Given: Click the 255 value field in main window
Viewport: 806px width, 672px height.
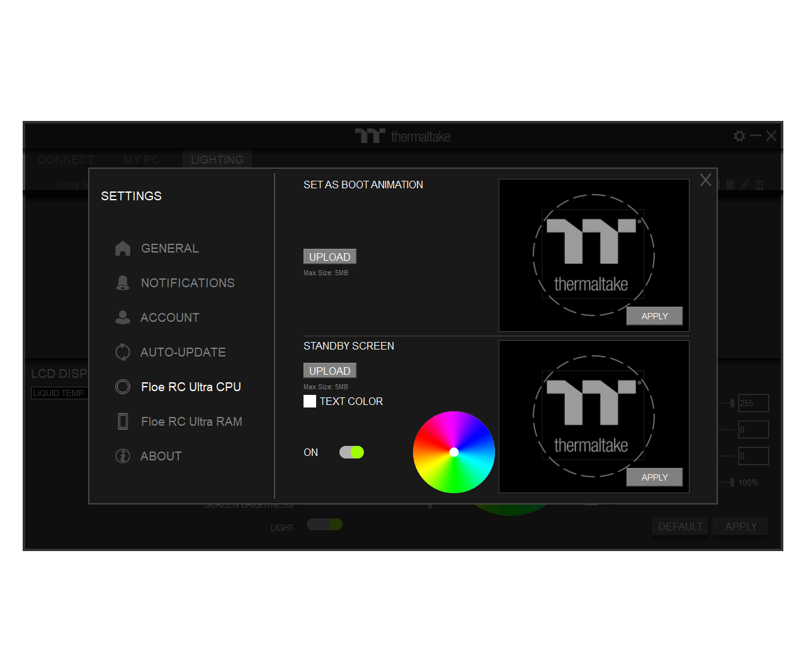Looking at the screenshot, I should coord(754,403).
